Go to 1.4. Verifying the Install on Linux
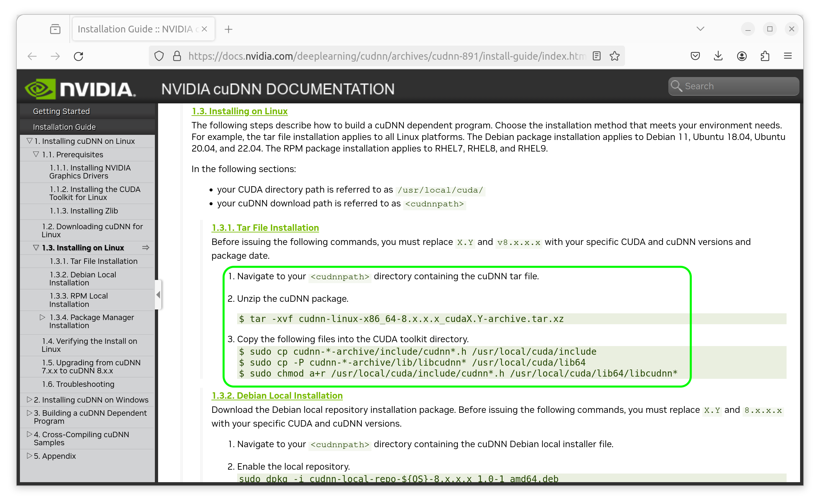 (x=89, y=345)
